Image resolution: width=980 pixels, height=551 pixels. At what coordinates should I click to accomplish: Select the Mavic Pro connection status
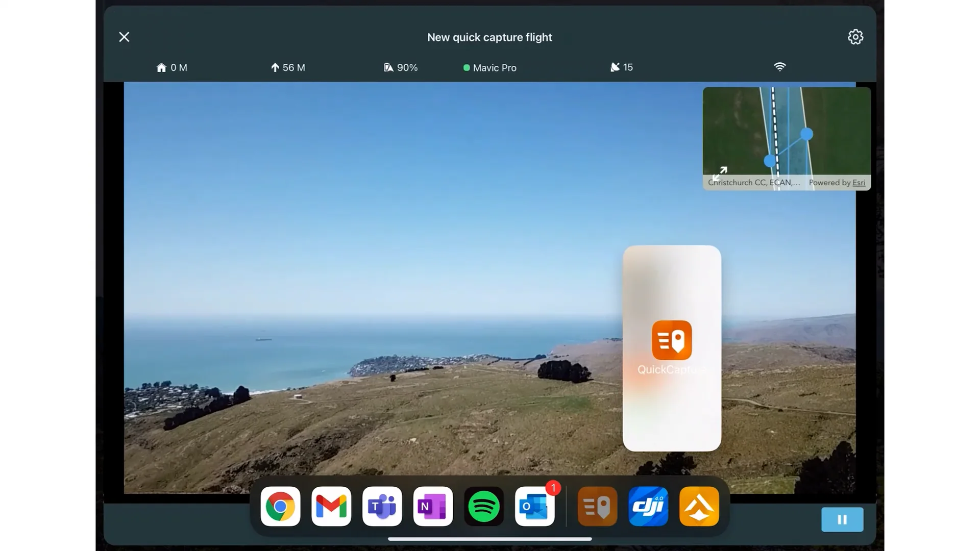[490, 68]
